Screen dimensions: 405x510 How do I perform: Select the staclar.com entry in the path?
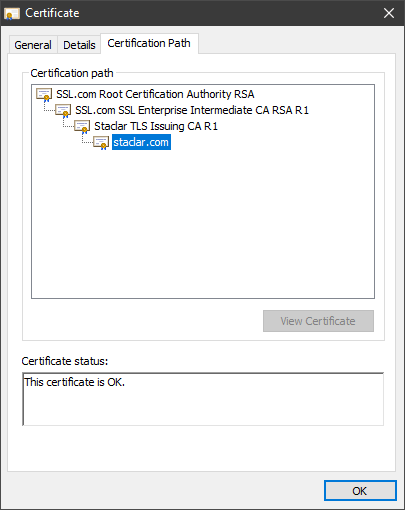(x=141, y=142)
